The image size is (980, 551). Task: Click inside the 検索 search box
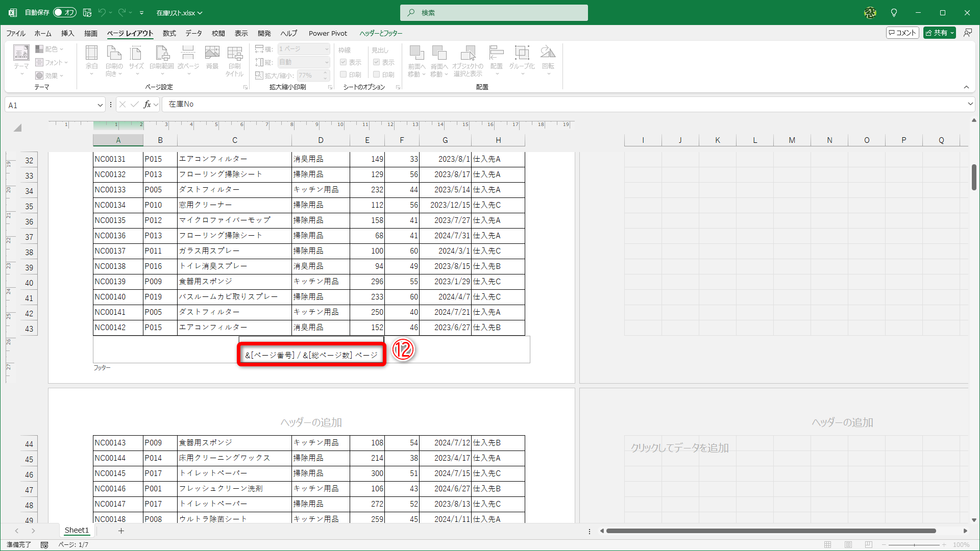pyautogui.click(x=493, y=12)
